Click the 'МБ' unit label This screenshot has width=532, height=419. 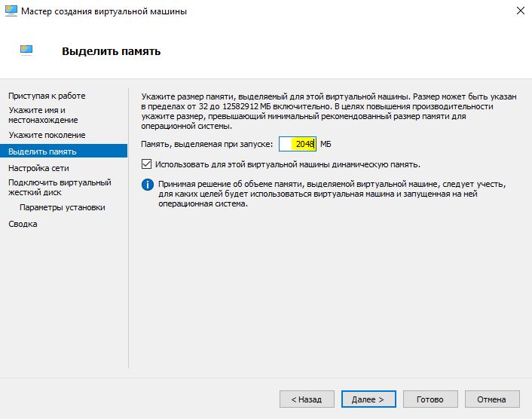click(x=326, y=144)
